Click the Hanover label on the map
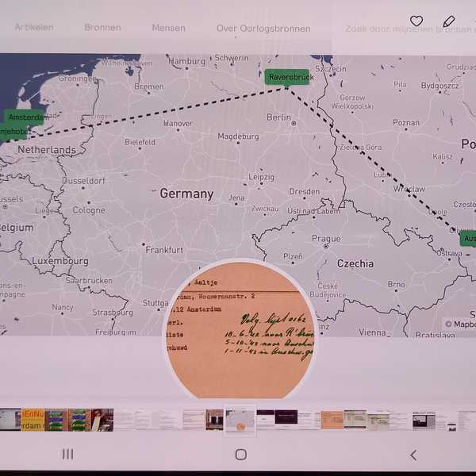The width and height of the screenshot is (476, 476). coord(178,123)
